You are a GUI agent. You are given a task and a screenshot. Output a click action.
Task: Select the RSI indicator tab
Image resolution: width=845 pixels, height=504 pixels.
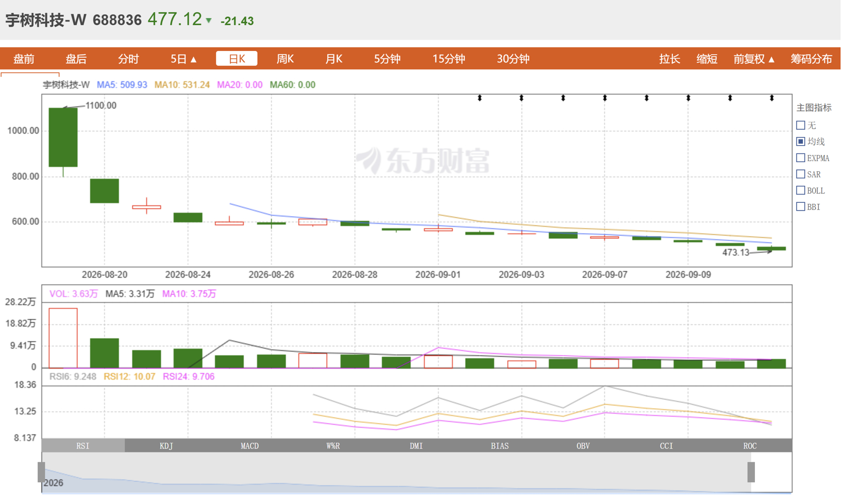tap(83, 446)
